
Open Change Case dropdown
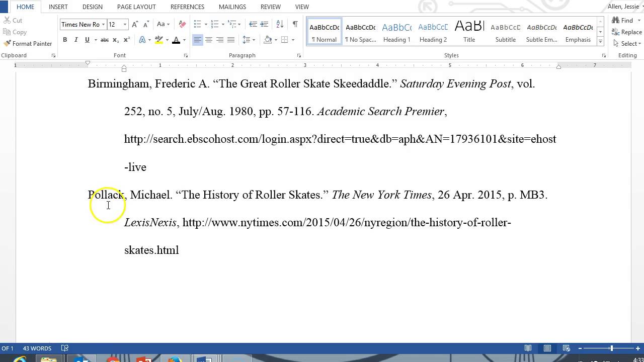coord(164,24)
